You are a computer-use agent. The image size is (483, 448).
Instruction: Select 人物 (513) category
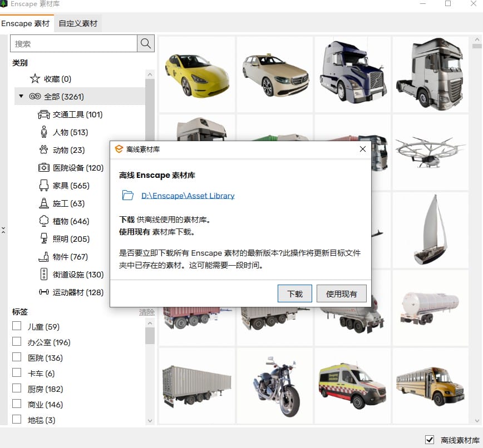[70, 132]
